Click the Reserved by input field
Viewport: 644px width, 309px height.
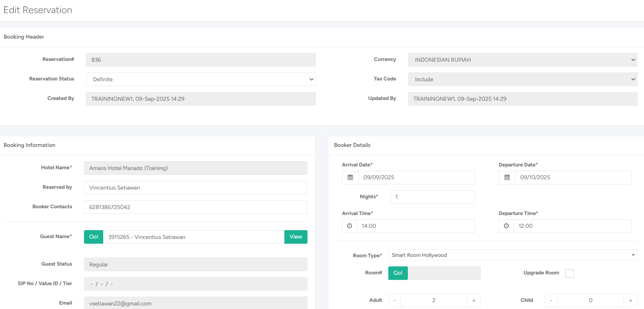pyautogui.click(x=196, y=188)
